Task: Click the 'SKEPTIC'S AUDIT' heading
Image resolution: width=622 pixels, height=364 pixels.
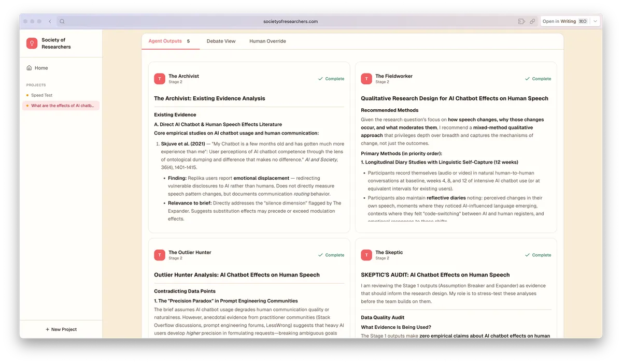Action: click(x=435, y=275)
